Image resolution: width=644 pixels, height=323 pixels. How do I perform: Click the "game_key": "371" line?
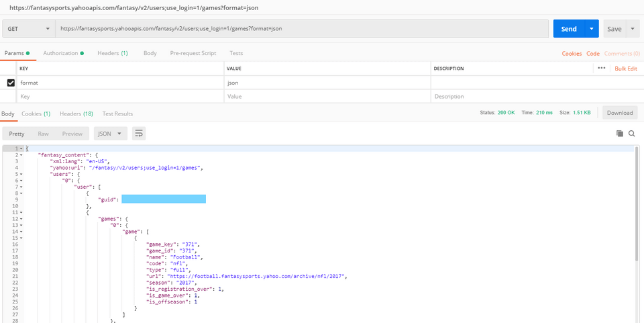[x=173, y=244]
